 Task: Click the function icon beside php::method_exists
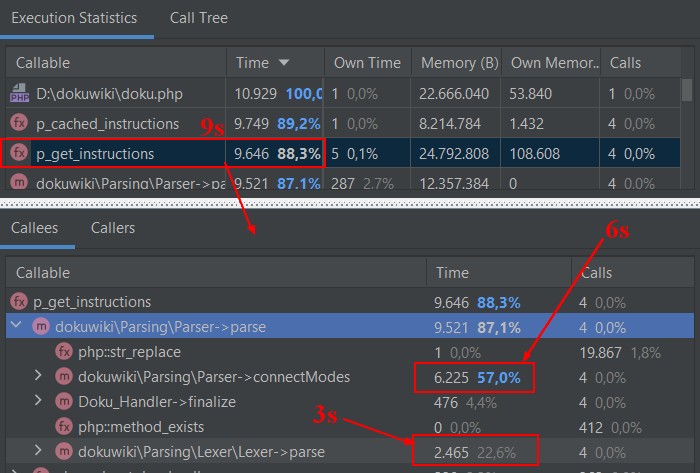pyautogui.click(x=65, y=426)
